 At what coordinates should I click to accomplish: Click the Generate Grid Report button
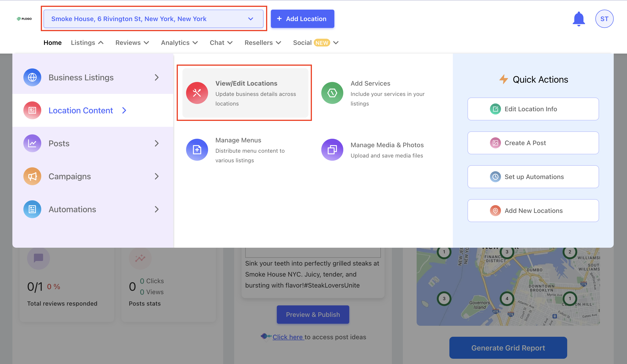pyautogui.click(x=508, y=348)
